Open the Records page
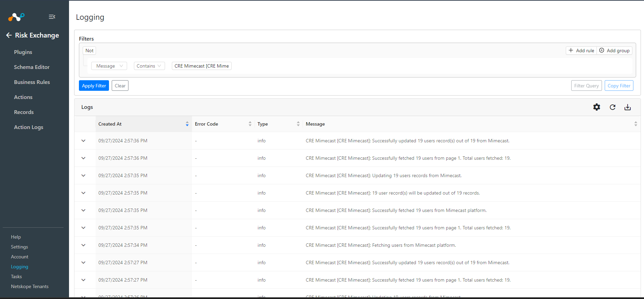Screen dimensions: 644x299 [24, 112]
